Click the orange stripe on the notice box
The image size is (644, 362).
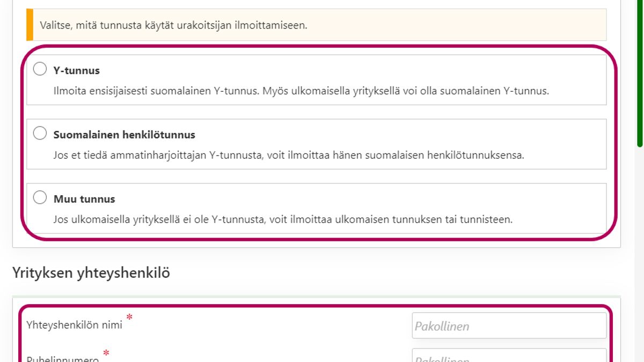(30, 25)
